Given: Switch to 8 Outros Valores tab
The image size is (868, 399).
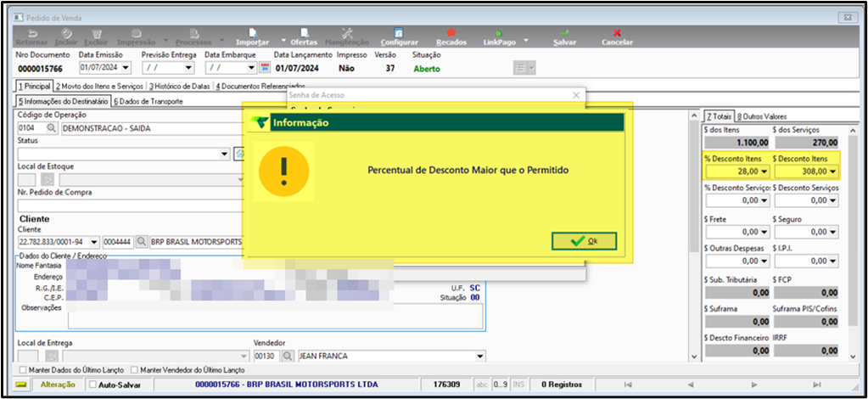Looking at the screenshot, I should click(x=762, y=116).
